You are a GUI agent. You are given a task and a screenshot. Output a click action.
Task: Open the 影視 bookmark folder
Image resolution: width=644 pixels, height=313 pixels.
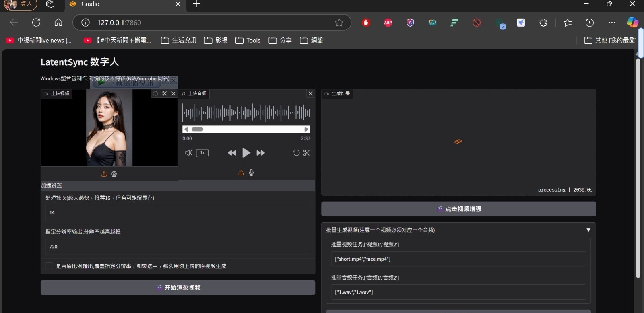[x=216, y=40]
